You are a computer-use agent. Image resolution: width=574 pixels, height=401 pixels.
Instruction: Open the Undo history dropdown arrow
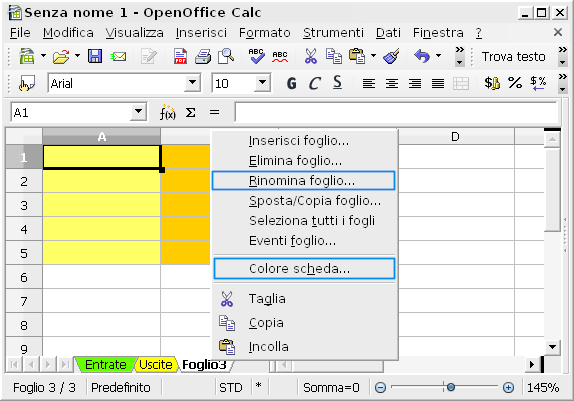(x=439, y=56)
